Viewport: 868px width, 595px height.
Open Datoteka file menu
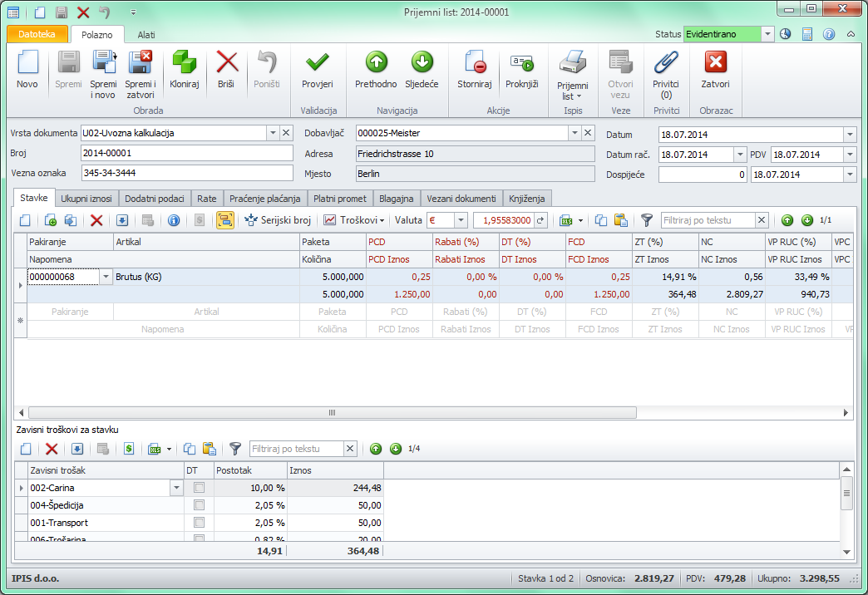click(x=37, y=34)
